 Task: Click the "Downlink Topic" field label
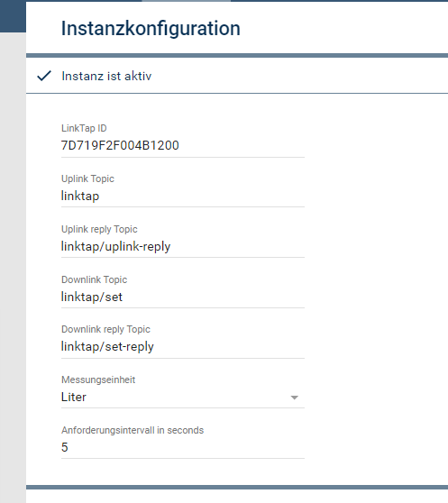coord(94,279)
